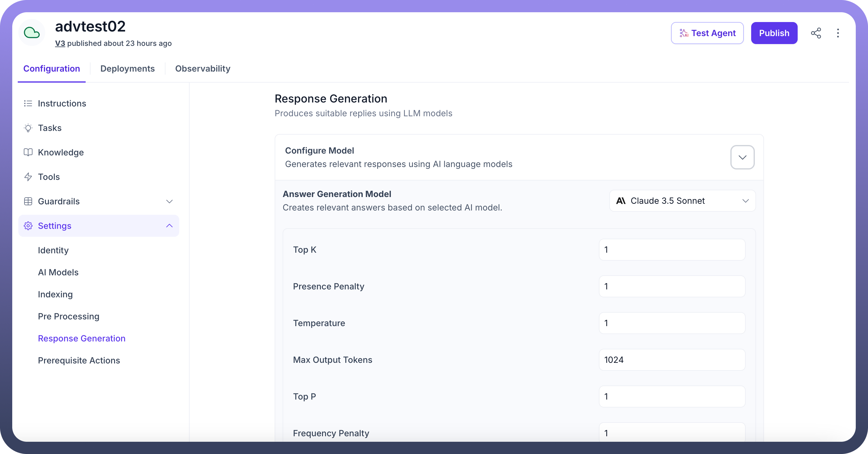This screenshot has width=868, height=454.
Task: Open the V3 version link
Action: pos(60,43)
